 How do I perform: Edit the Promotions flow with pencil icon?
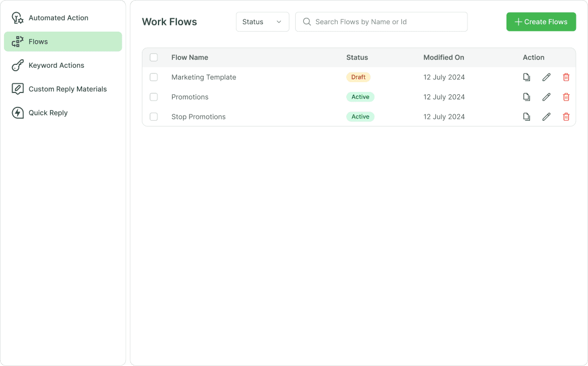[546, 97]
